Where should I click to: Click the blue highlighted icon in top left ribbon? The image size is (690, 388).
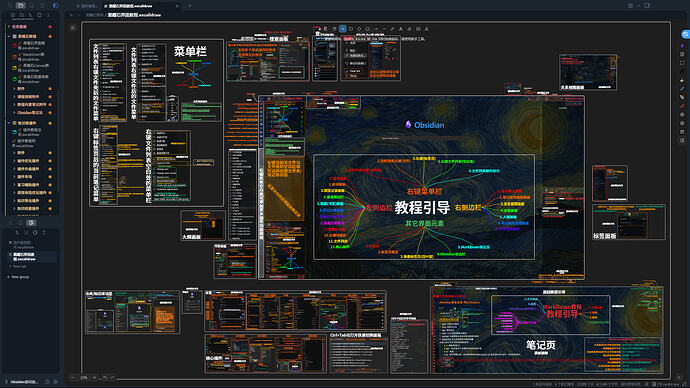(x=55, y=5)
